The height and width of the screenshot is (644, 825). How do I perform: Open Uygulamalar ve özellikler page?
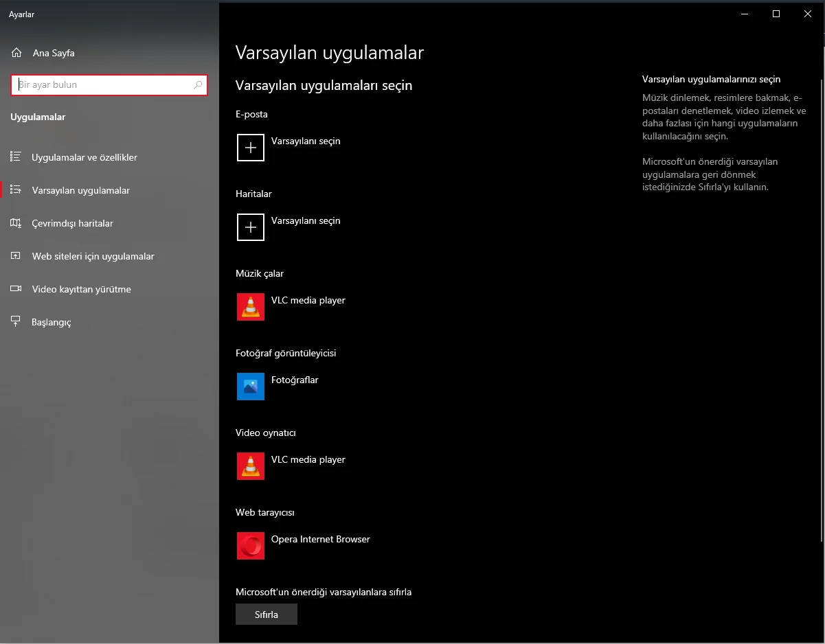[110, 157]
